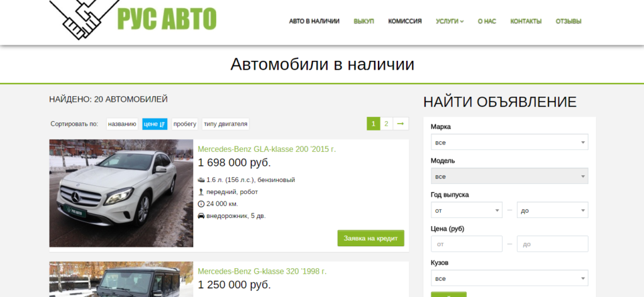Click the Заявка на кредит button

point(371,239)
